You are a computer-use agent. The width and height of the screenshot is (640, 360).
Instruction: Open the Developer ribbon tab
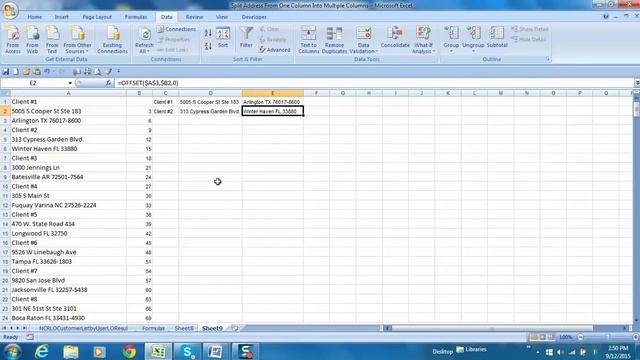pos(254,17)
